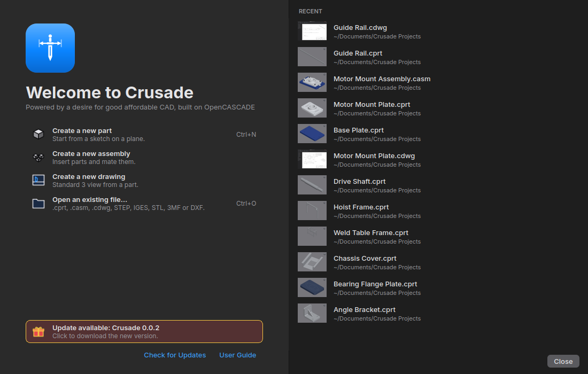Open Guide Rail.cprt thumbnail
This screenshot has height=374, width=588.
click(312, 57)
